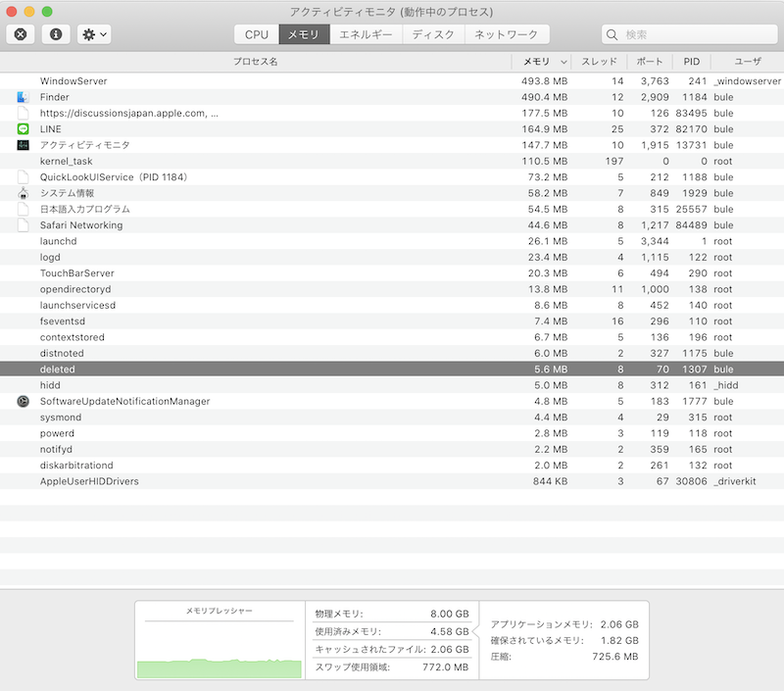Click the process info (i) toolbar icon
Screen dimensions: 784x691
point(57,34)
